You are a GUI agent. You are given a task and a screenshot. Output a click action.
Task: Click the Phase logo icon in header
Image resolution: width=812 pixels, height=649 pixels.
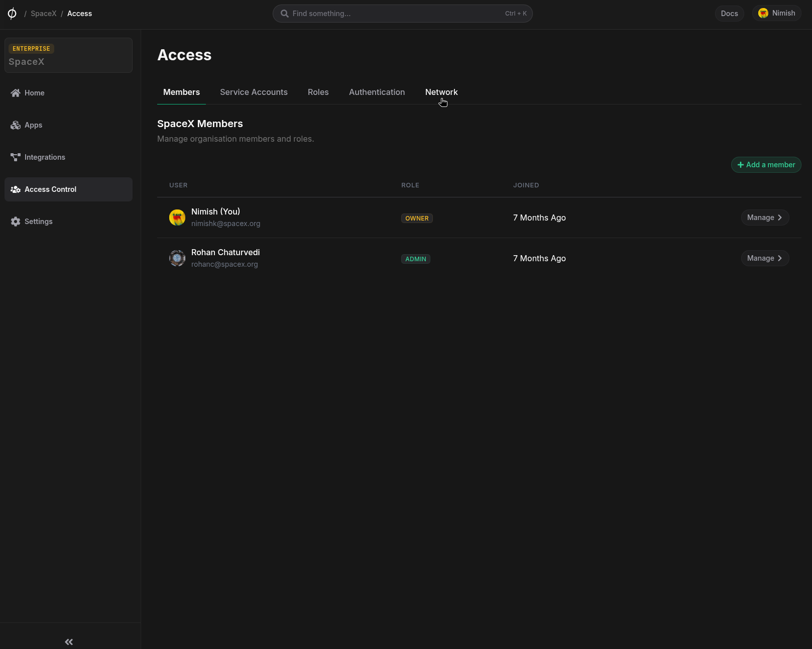[12, 14]
